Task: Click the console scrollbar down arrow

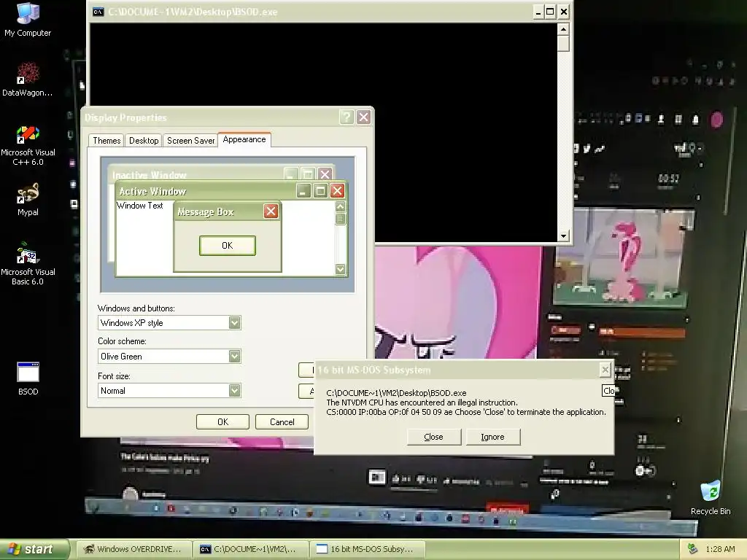Action: tap(563, 236)
